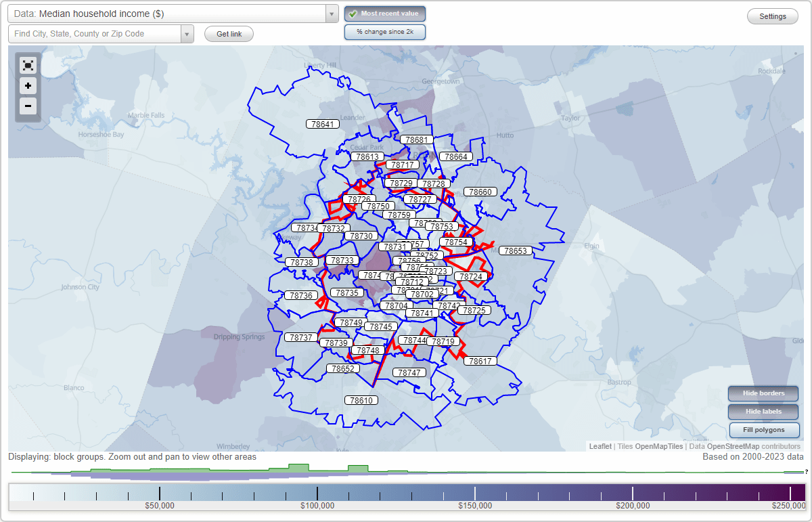Toggle Hide borders on the map
This screenshot has width=812, height=522.
pyautogui.click(x=764, y=393)
